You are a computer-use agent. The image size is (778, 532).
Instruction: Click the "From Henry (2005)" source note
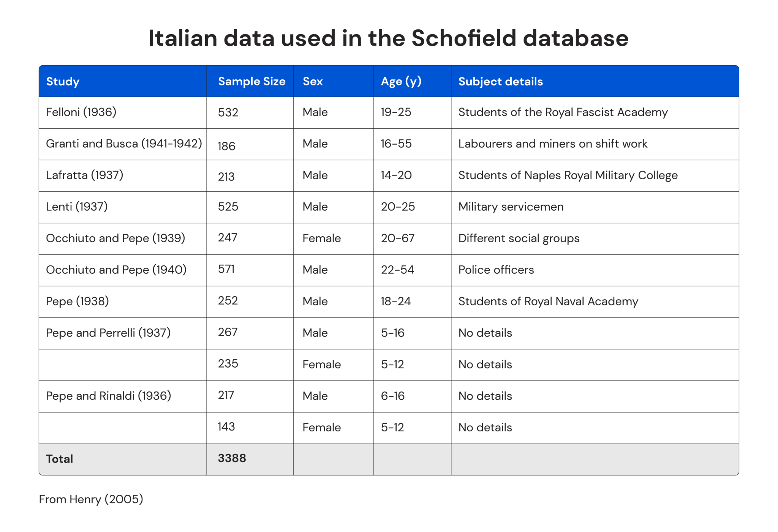coord(91,499)
